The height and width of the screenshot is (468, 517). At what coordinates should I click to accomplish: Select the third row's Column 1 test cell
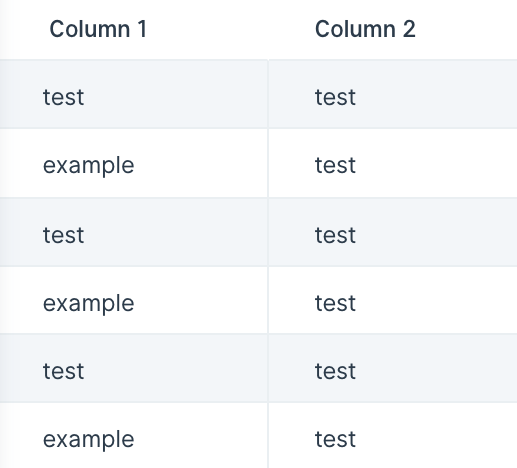pos(133,232)
